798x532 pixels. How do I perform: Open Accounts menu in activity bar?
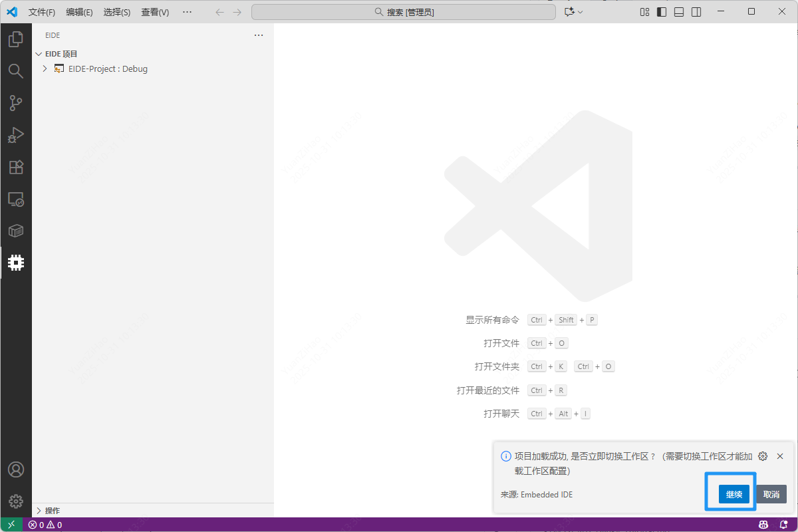click(16, 469)
